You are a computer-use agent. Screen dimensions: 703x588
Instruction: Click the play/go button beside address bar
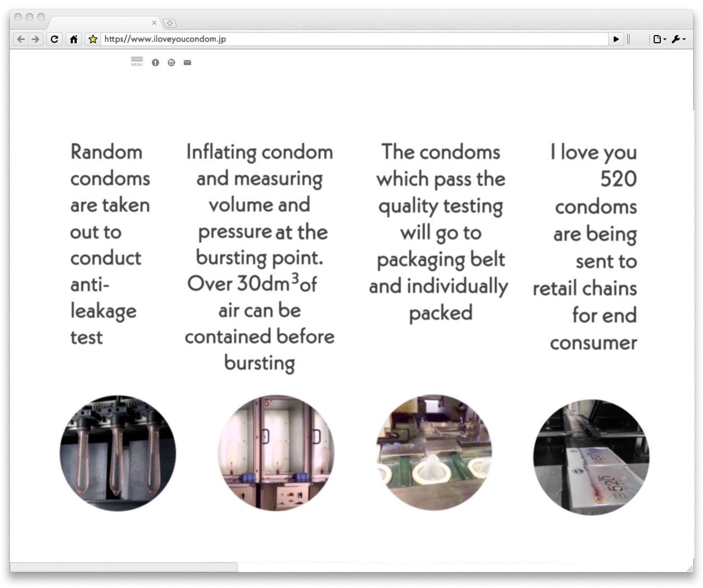(x=616, y=39)
